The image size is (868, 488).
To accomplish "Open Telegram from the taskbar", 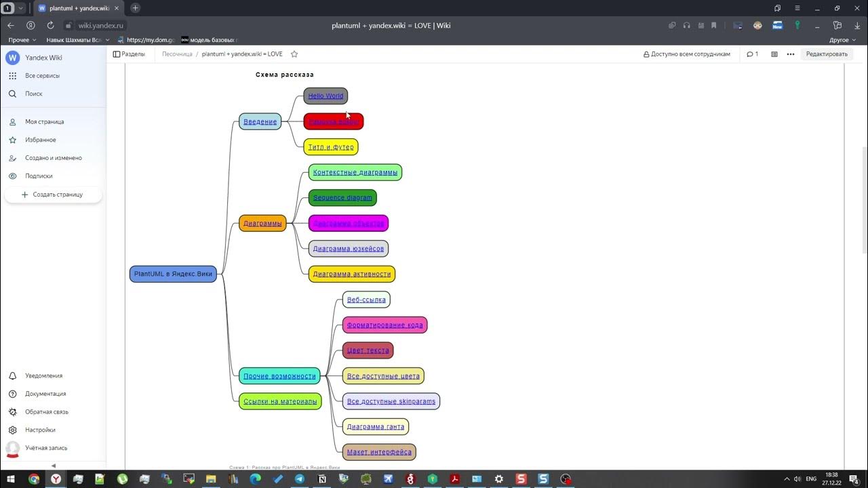I will 300,479.
